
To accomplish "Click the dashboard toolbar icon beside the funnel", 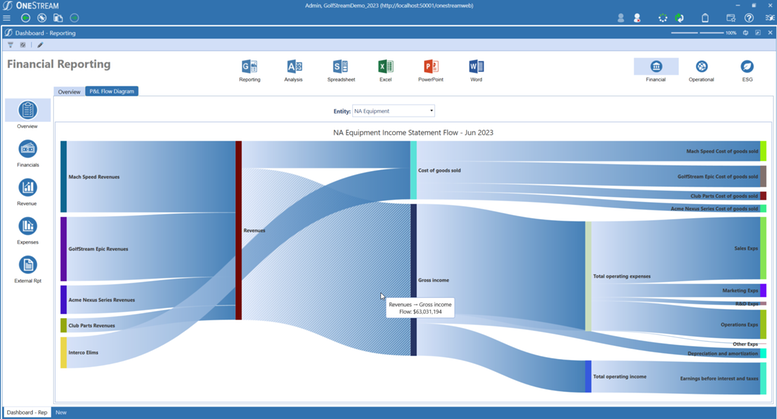I will (23, 45).
